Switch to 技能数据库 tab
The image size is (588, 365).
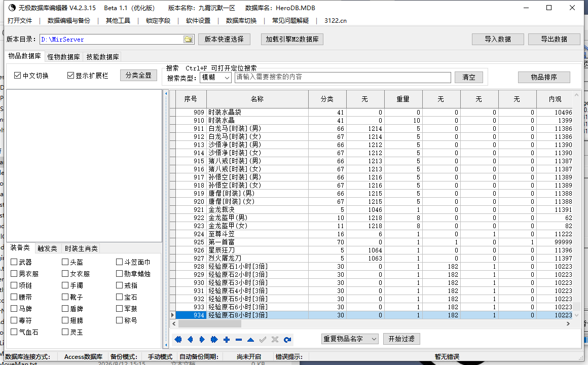point(103,57)
